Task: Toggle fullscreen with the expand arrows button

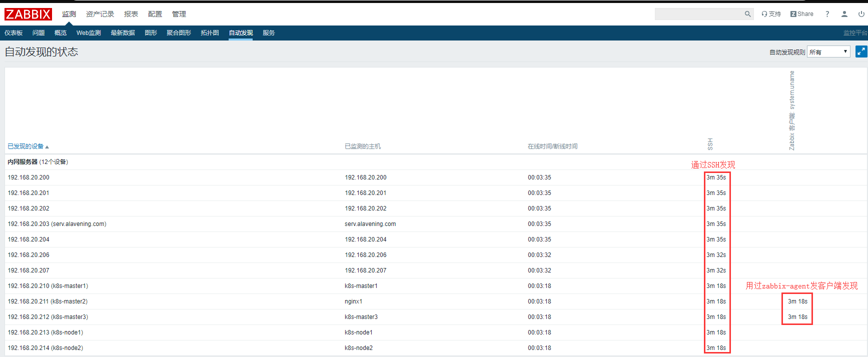Action: (861, 51)
